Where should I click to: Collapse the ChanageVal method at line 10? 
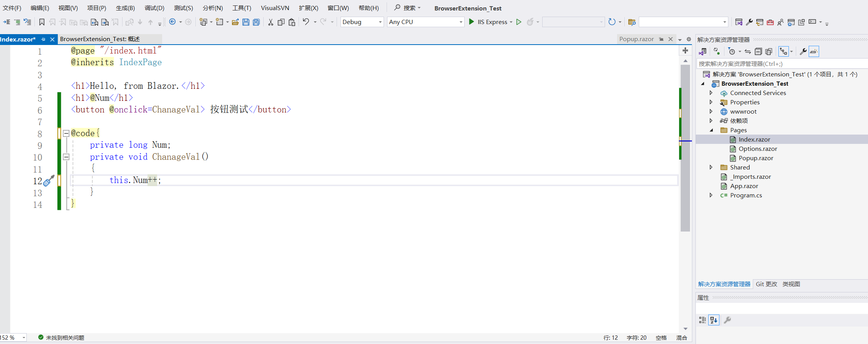[66, 157]
